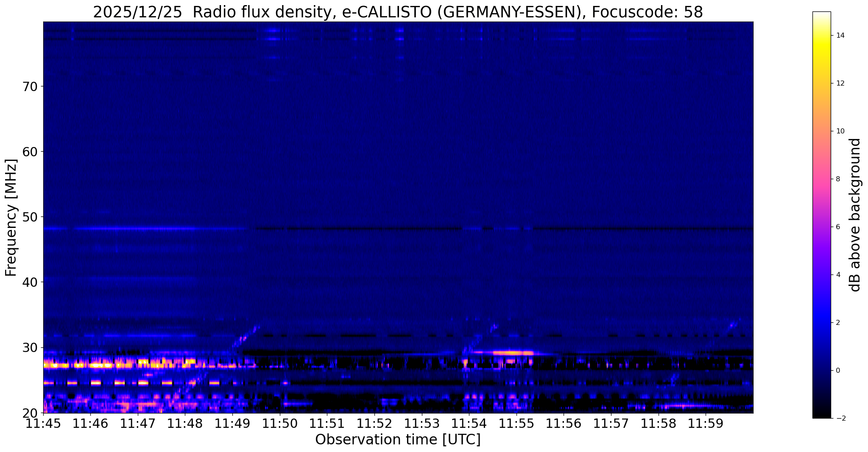Click the orange 29 MHz emission near 11:55
The width and height of the screenshot is (868, 452).
pos(512,352)
